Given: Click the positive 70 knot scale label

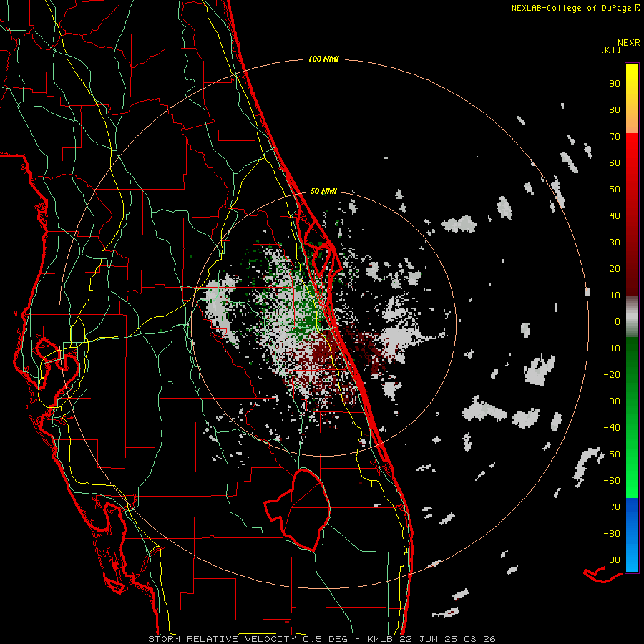Looking at the screenshot, I should 615,137.
